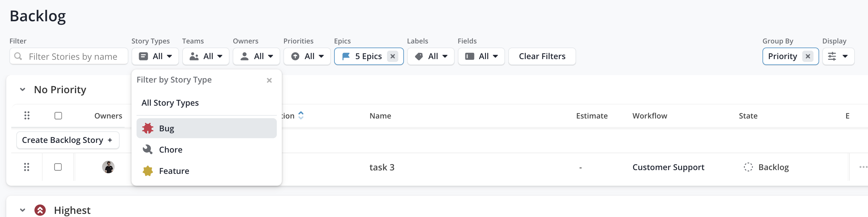Select the Feature story type
This screenshot has width=868, height=217.
tap(207, 171)
